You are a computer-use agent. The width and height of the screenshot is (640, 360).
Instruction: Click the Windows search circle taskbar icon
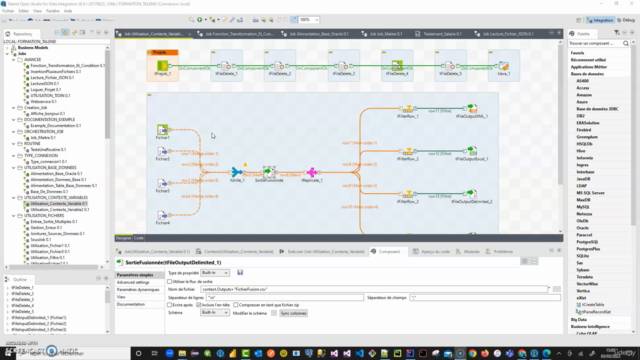coord(138,353)
